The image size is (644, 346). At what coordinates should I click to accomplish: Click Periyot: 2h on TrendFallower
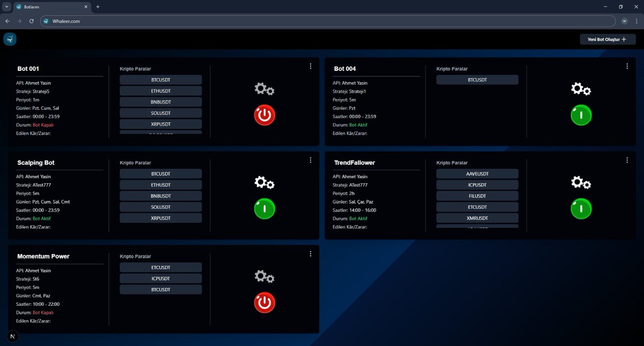tap(345, 193)
